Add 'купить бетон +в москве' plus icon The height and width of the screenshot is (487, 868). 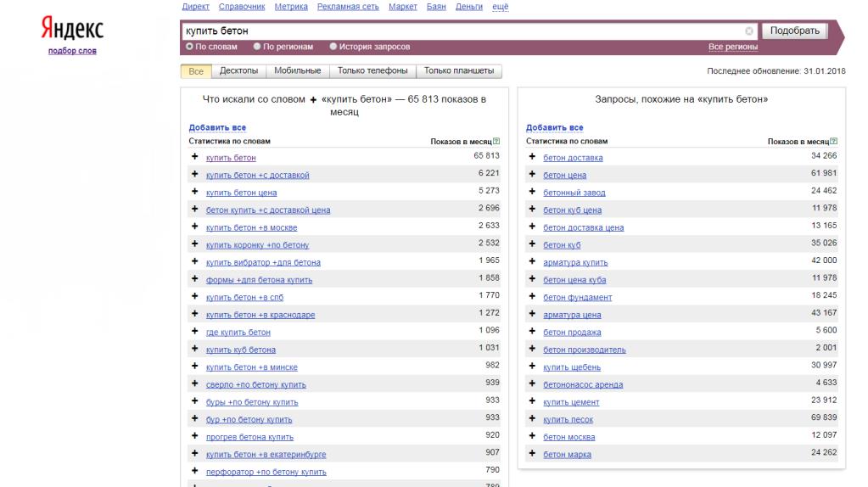tap(195, 227)
